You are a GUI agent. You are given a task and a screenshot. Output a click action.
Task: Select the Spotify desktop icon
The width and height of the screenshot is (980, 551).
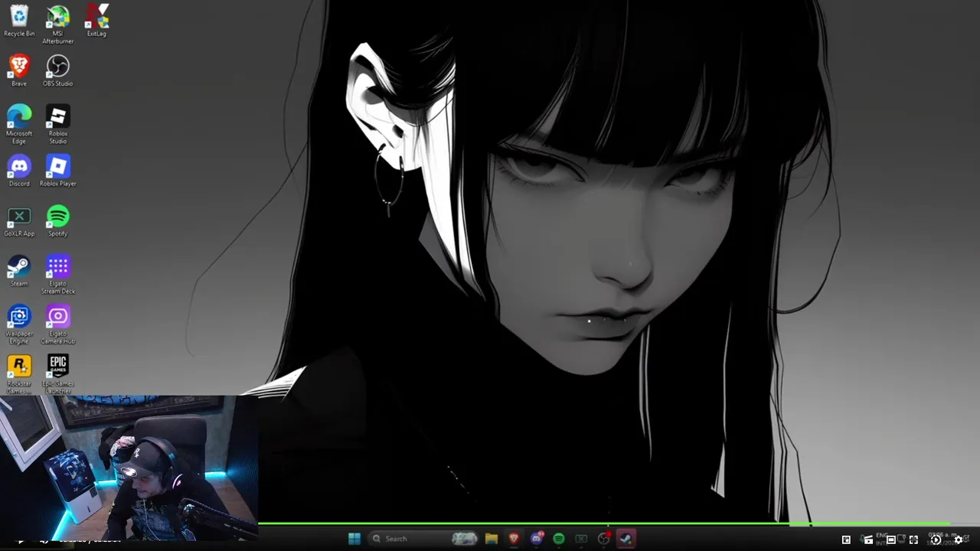point(57,222)
